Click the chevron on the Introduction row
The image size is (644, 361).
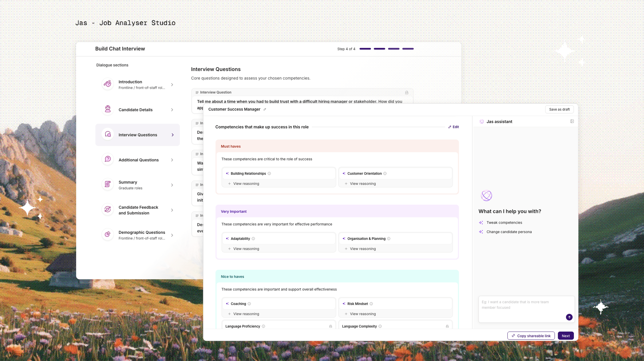click(x=172, y=85)
